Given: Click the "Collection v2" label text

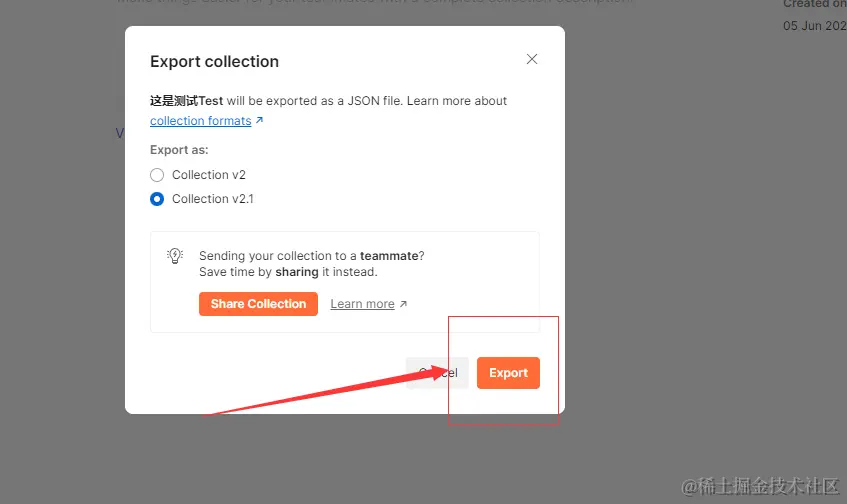Looking at the screenshot, I should point(208,175).
